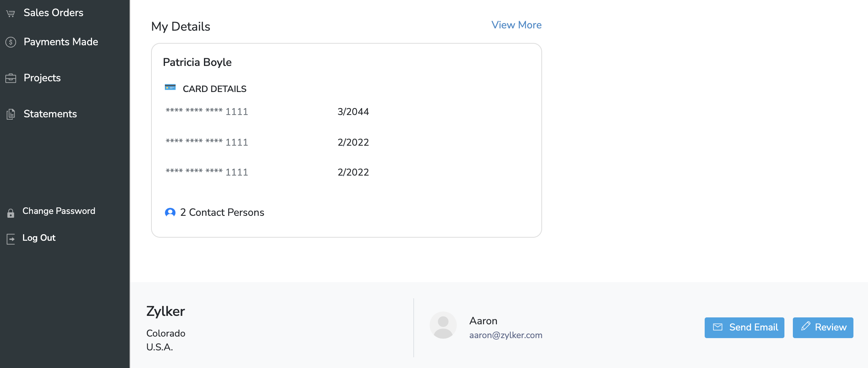
Task: Click the Statements document icon
Action: tap(10, 113)
